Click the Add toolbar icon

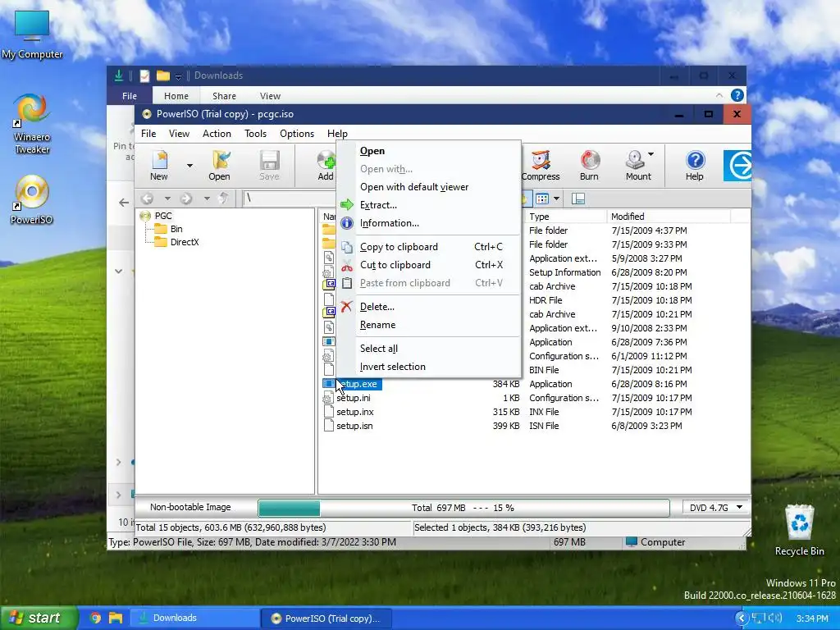coord(326,165)
